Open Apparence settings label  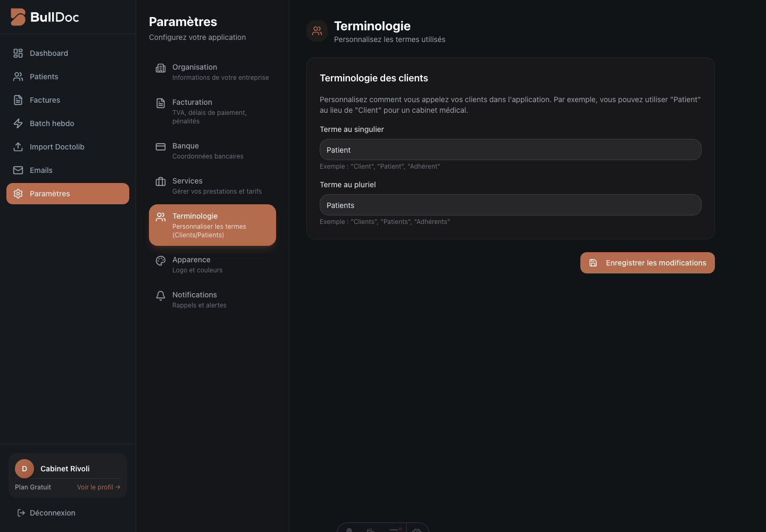191,260
